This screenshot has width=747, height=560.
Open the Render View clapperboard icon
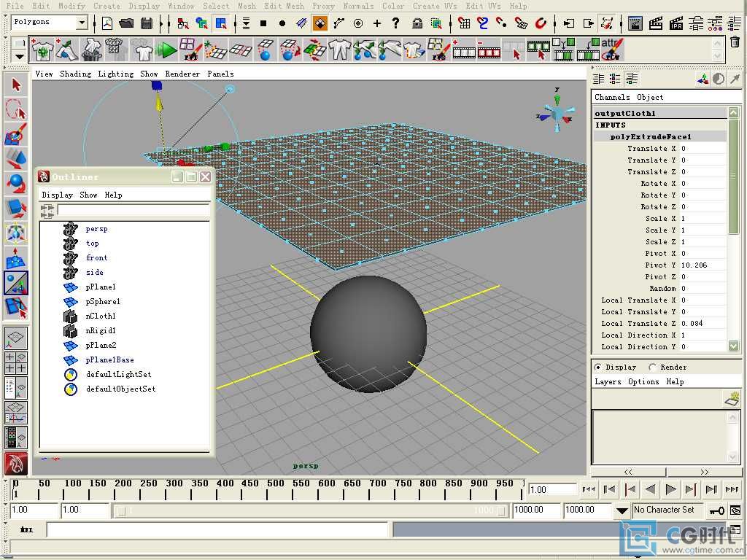pyautogui.click(x=635, y=23)
